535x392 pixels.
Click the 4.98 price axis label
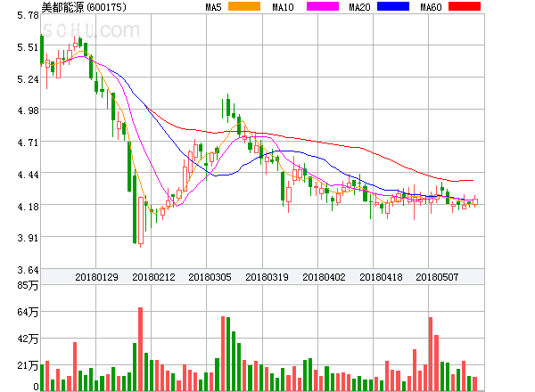(28, 110)
